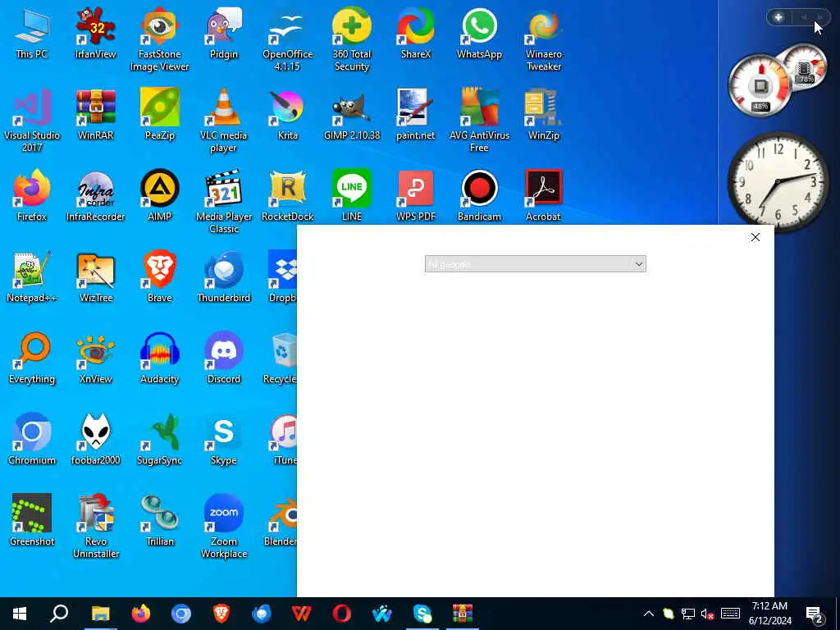Launch paint.net from the desktop
Image resolution: width=840 pixels, height=630 pixels.
point(416,115)
